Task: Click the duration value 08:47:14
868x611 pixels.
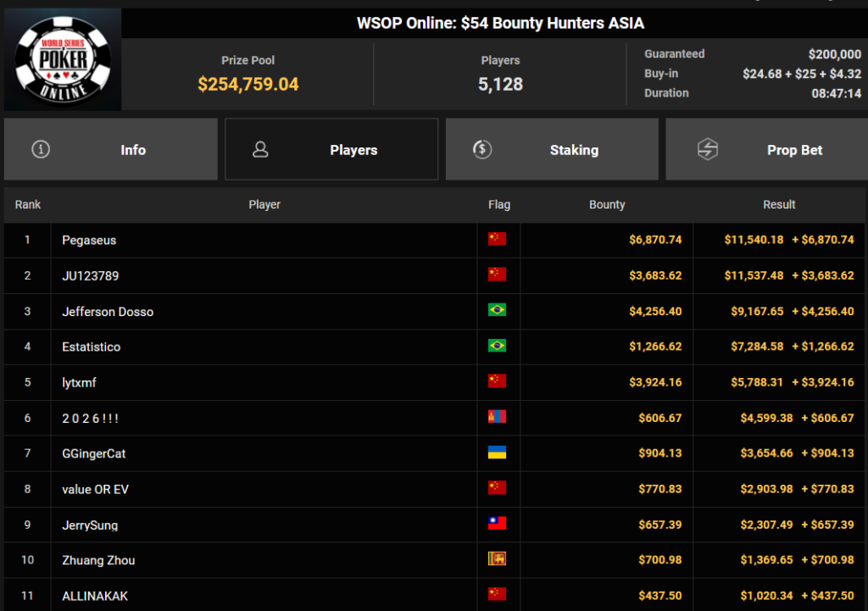Action: click(x=837, y=93)
